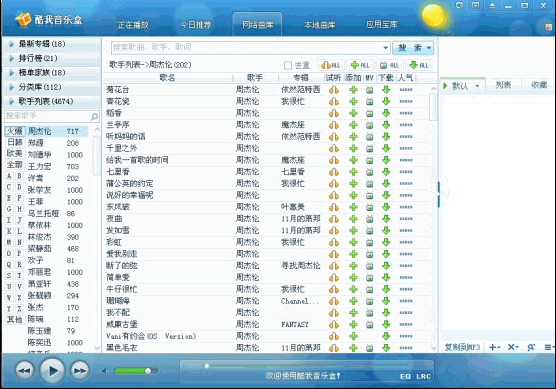Open the 默认 playlist dropdown

coord(477,86)
